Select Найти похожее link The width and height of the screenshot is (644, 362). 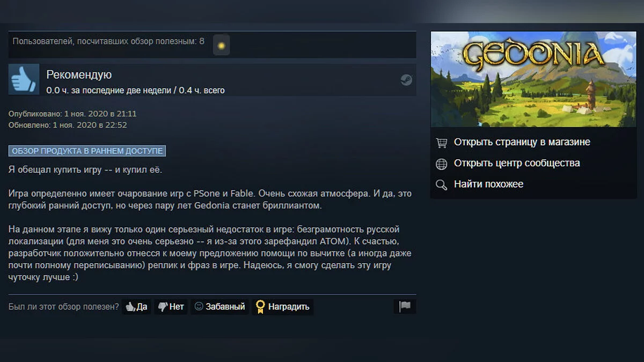click(x=488, y=184)
